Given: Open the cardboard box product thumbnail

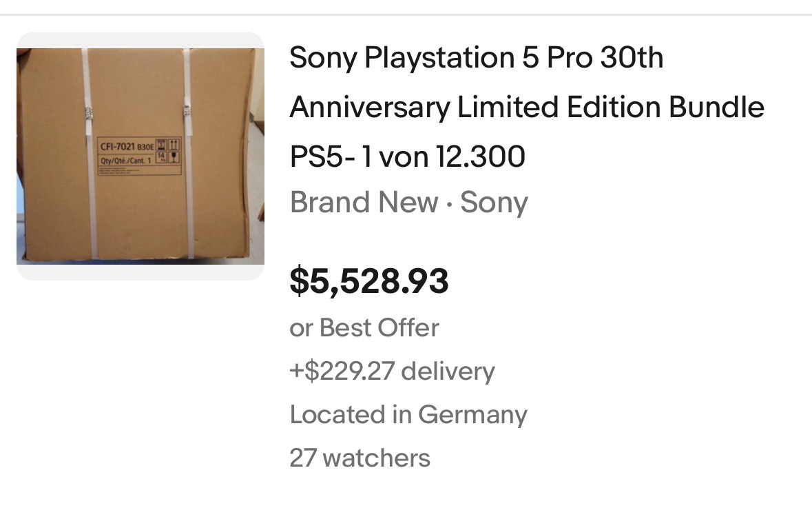Looking at the screenshot, I should [140, 156].
